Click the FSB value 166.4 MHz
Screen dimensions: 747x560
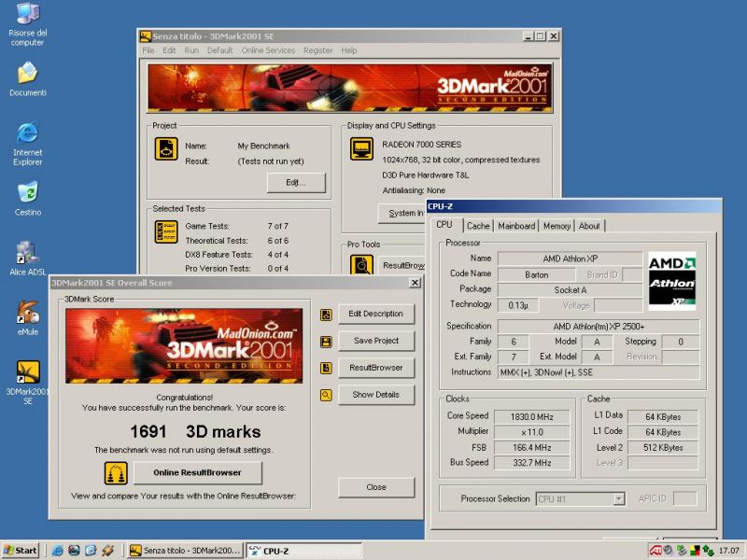coord(531,448)
